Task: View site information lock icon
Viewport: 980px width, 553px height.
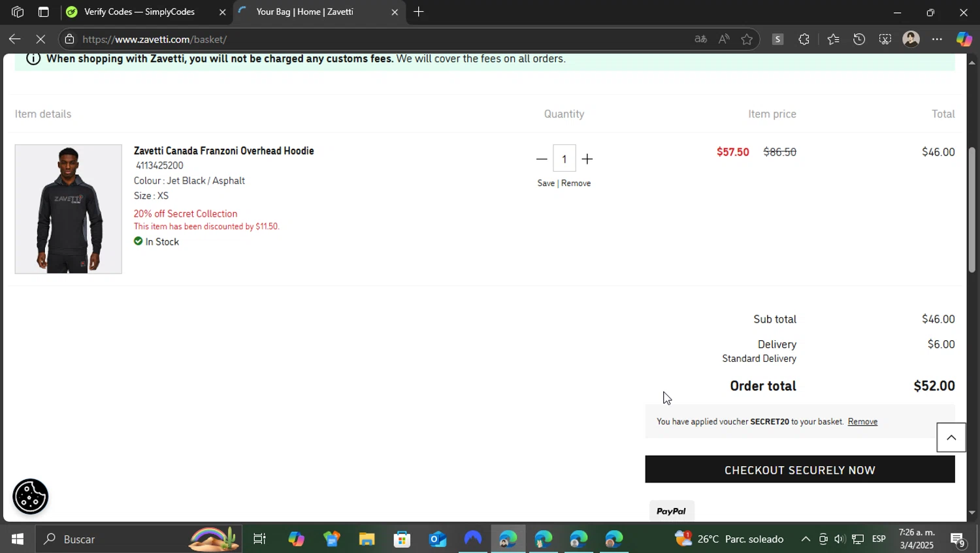Action: 69,39
